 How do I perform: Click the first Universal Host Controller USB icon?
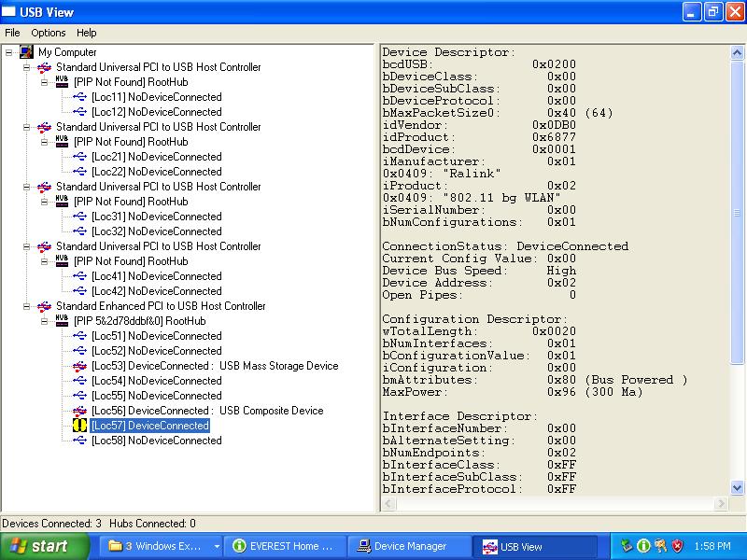click(x=44, y=67)
